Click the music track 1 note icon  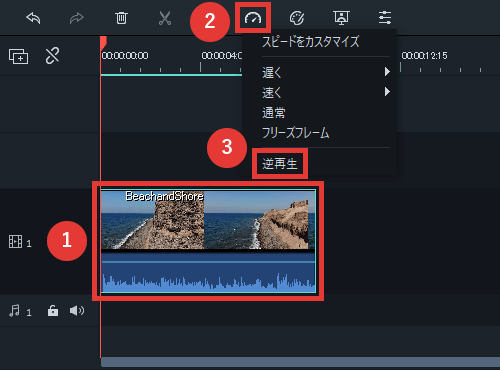coord(14,311)
